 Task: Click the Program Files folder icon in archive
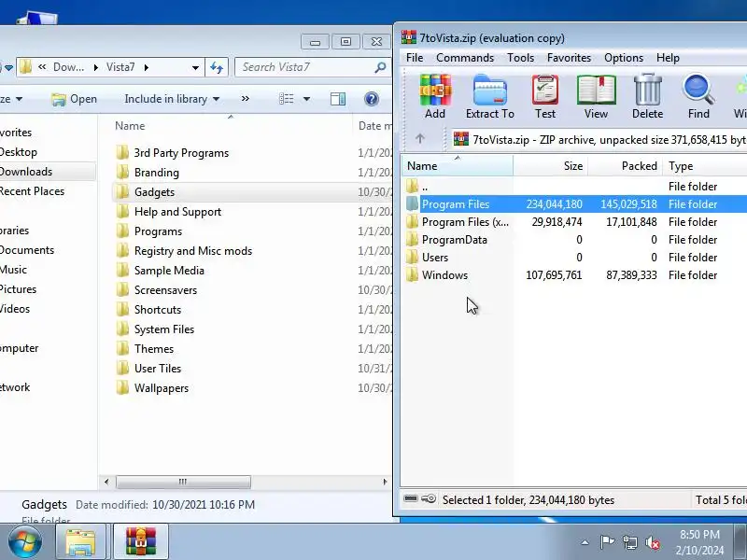(x=412, y=203)
